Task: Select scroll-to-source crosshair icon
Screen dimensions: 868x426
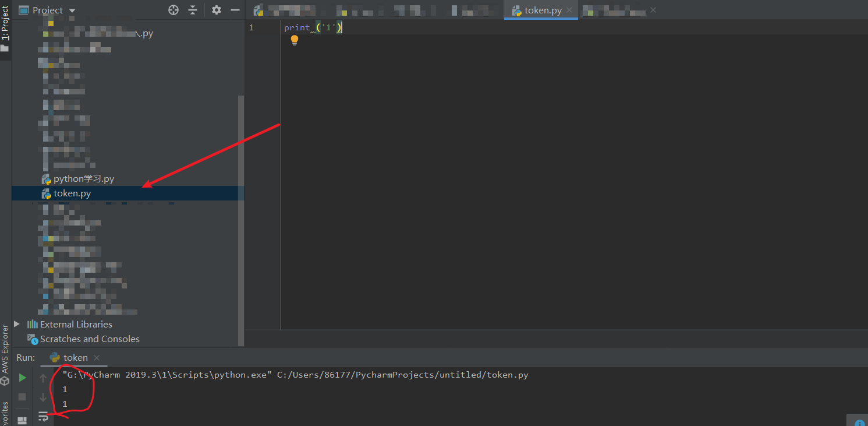Action: click(173, 10)
